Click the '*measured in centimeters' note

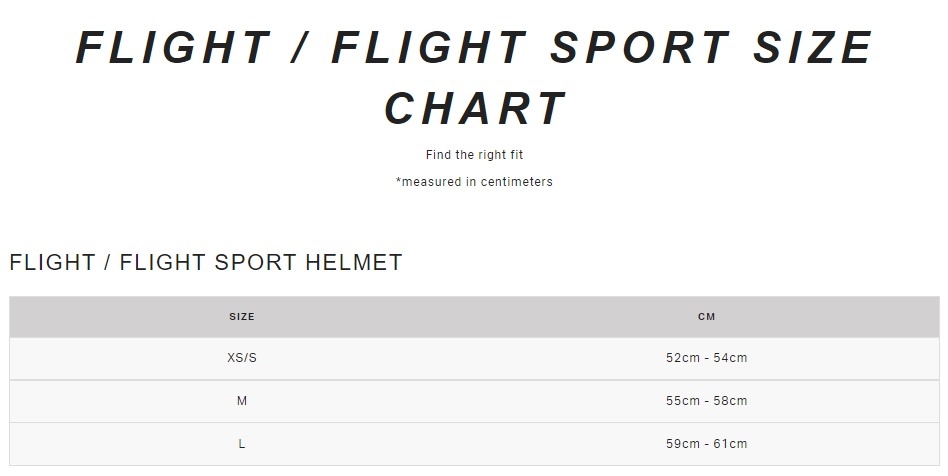click(x=474, y=182)
